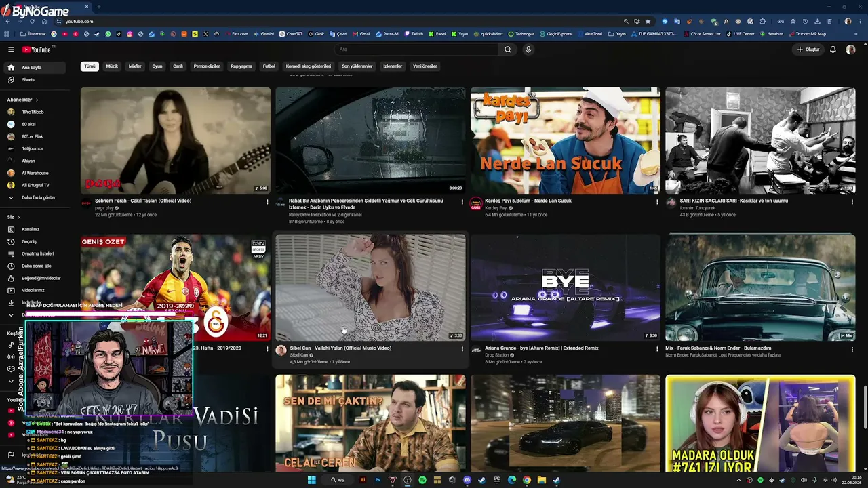Start voice search with the microphone
This screenshot has height=488, width=868.
528,49
